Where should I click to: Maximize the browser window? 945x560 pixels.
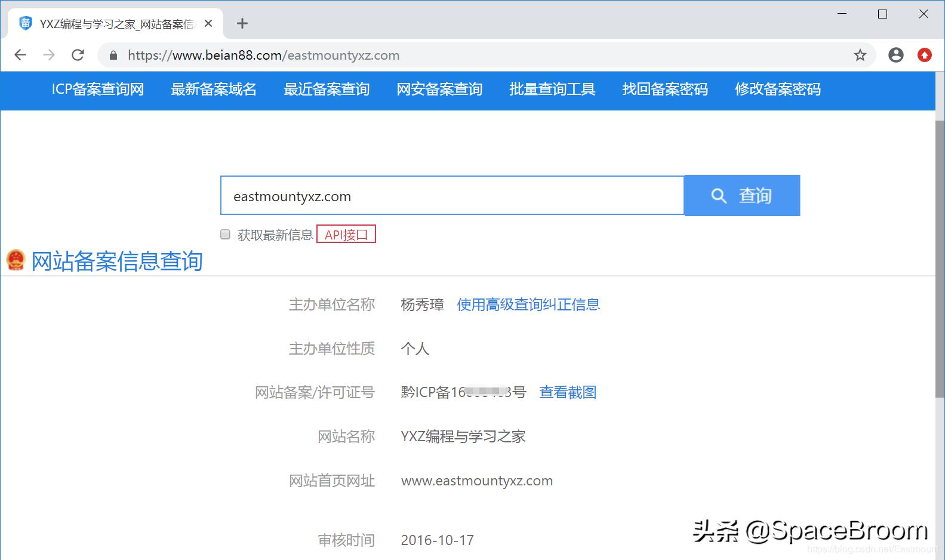tap(883, 14)
